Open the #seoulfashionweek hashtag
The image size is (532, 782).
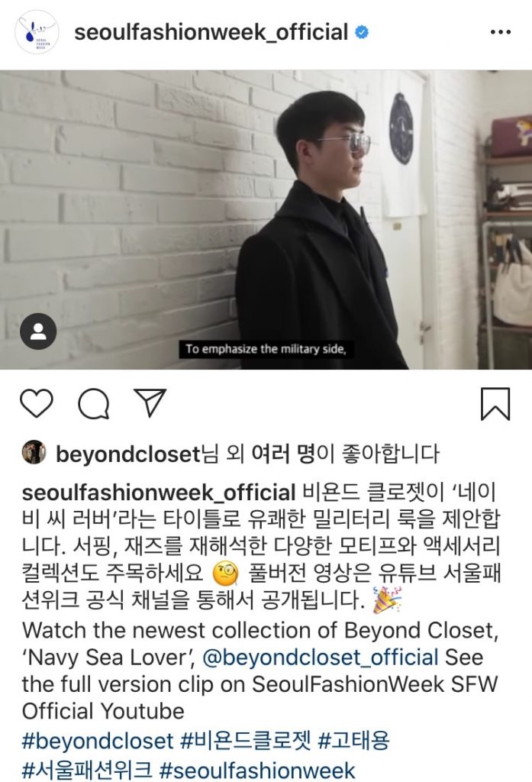pos(257,770)
